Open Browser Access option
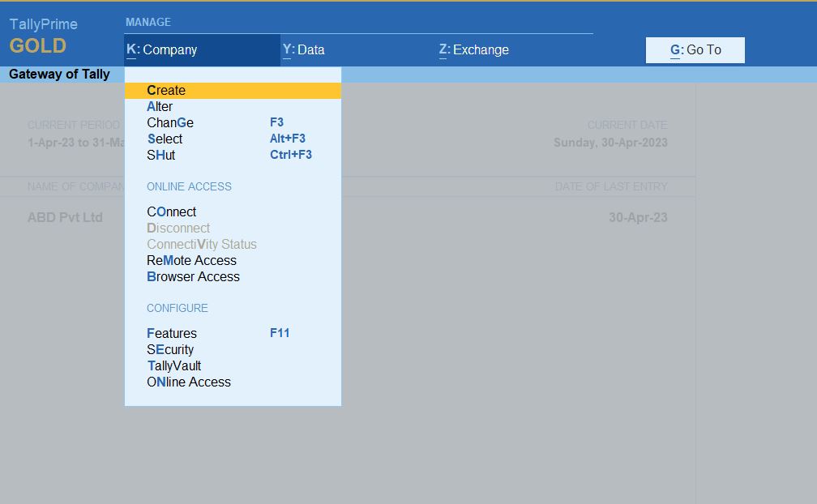The image size is (817, 504). pos(193,277)
